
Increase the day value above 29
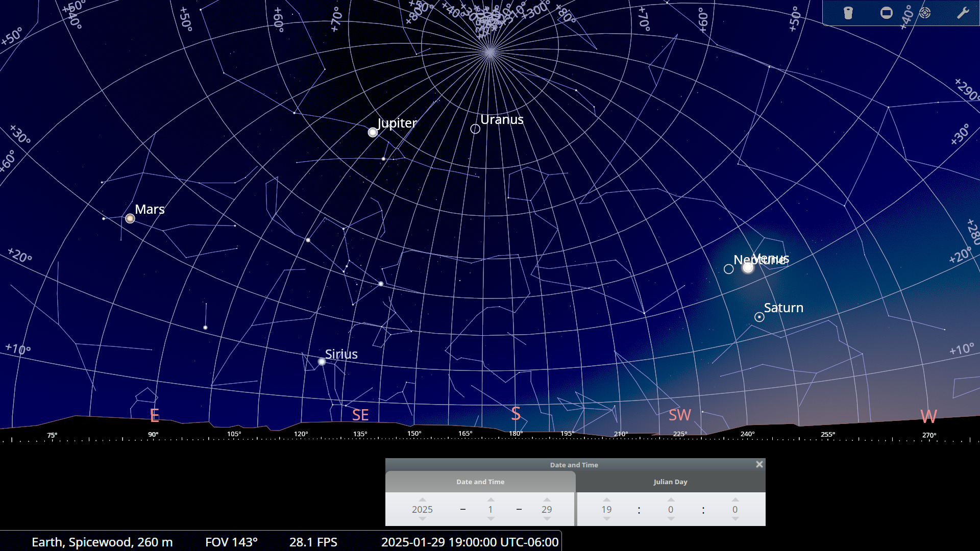coord(547,500)
